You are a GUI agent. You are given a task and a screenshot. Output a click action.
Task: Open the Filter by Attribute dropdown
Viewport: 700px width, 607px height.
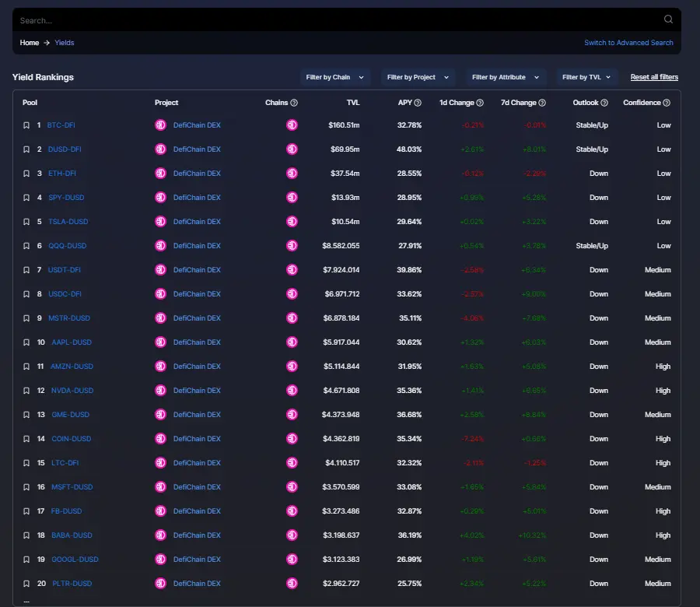point(506,77)
